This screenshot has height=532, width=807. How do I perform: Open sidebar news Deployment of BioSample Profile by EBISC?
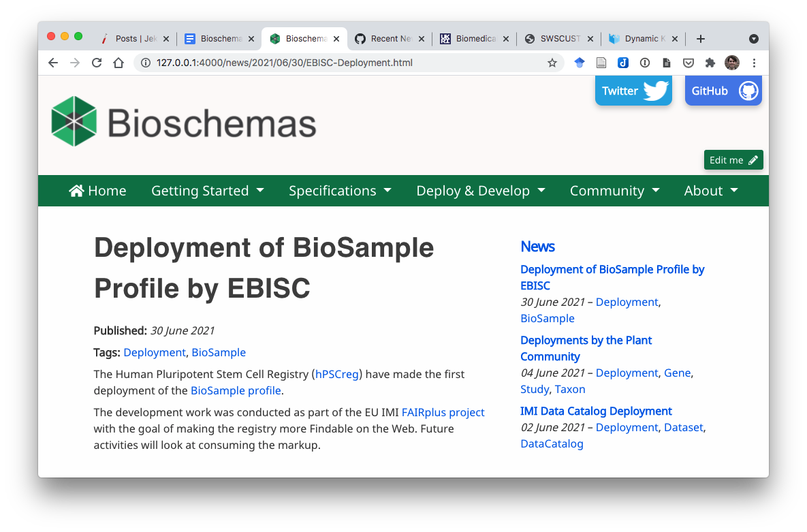tap(612, 277)
